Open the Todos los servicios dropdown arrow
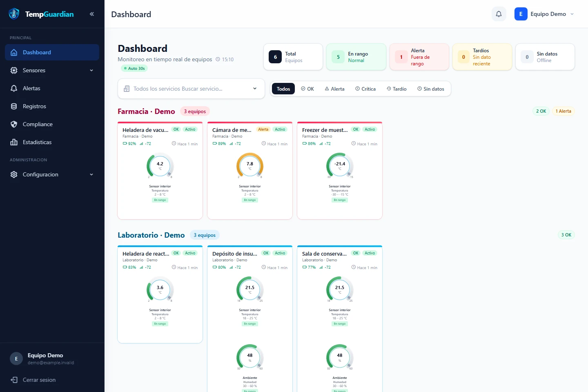The height and width of the screenshot is (392, 588). [255, 89]
